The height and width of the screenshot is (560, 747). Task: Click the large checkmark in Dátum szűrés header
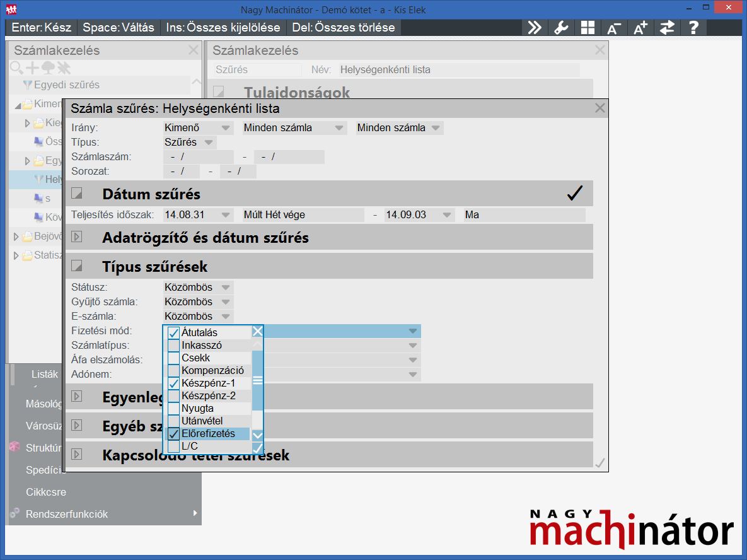click(575, 193)
